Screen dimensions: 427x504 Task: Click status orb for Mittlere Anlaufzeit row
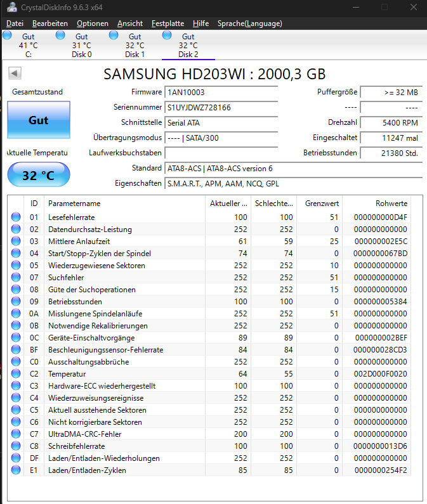pos(16,241)
